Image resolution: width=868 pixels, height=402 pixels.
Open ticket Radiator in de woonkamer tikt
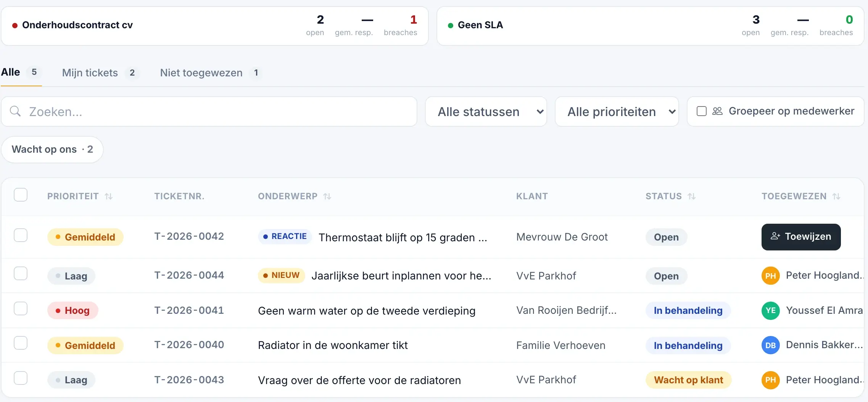pos(333,345)
